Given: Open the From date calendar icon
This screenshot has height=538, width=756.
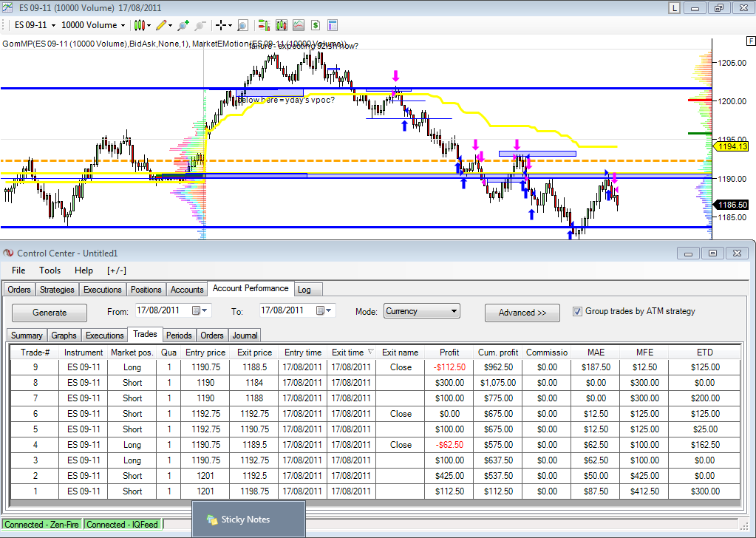Looking at the screenshot, I should click(197, 310).
